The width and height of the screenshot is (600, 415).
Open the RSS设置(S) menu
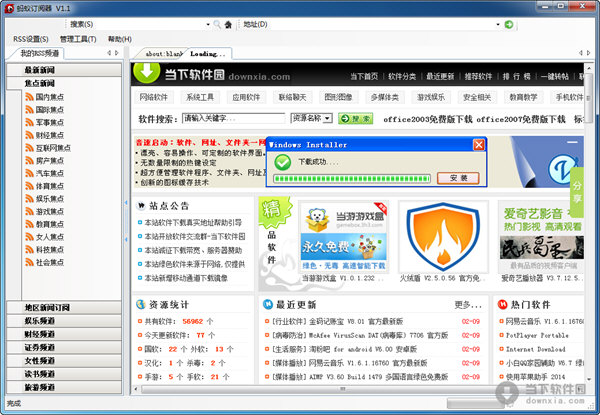point(31,39)
